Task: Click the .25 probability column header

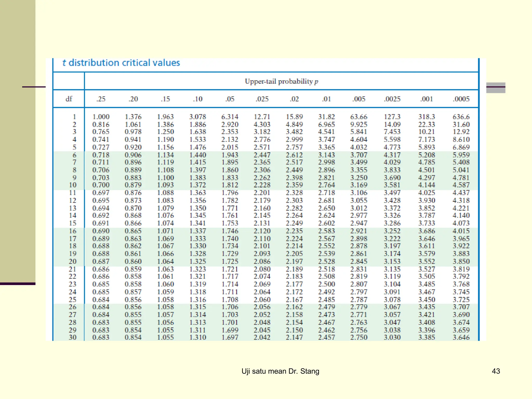Action: pyautogui.click(x=101, y=99)
